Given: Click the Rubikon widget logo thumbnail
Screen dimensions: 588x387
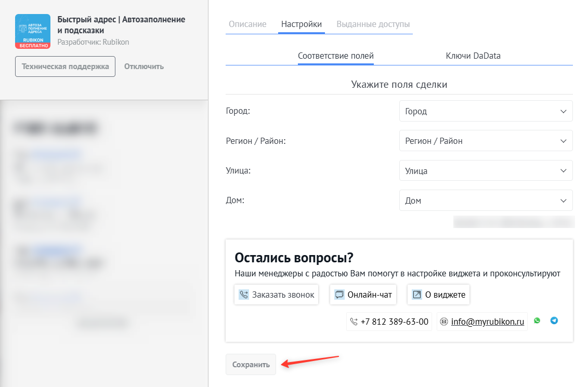Looking at the screenshot, I should click(x=33, y=32).
